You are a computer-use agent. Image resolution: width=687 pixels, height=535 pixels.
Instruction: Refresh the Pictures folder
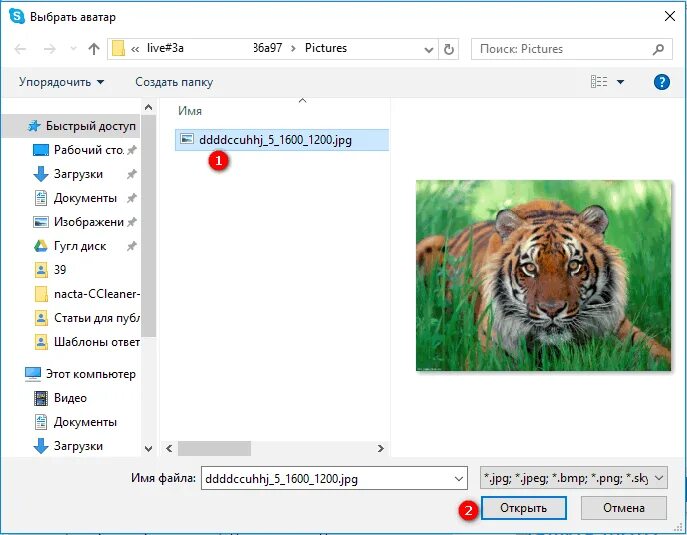[x=449, y=50]
